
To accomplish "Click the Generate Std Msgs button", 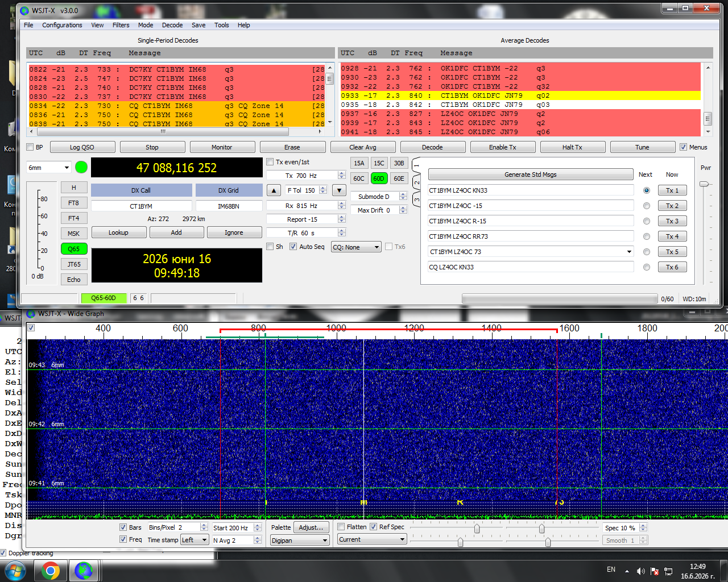I will [531, 174].
